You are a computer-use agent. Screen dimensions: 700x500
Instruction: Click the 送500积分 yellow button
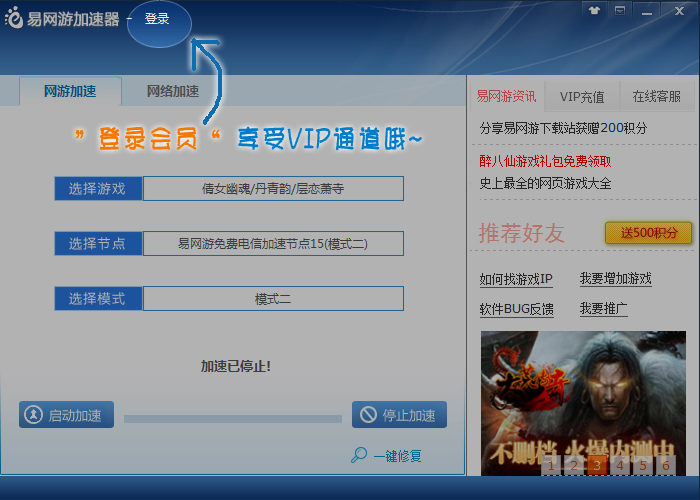[648, 233]
